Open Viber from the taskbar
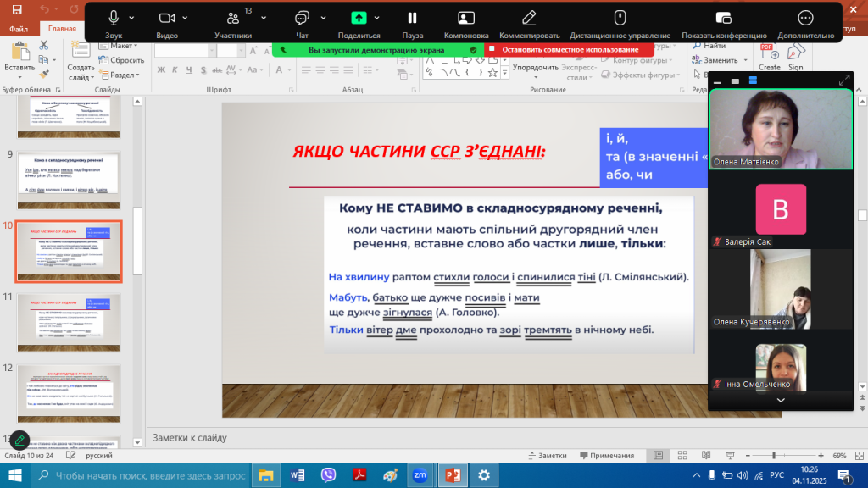The image size is (868, 488). tap(328, 475)
